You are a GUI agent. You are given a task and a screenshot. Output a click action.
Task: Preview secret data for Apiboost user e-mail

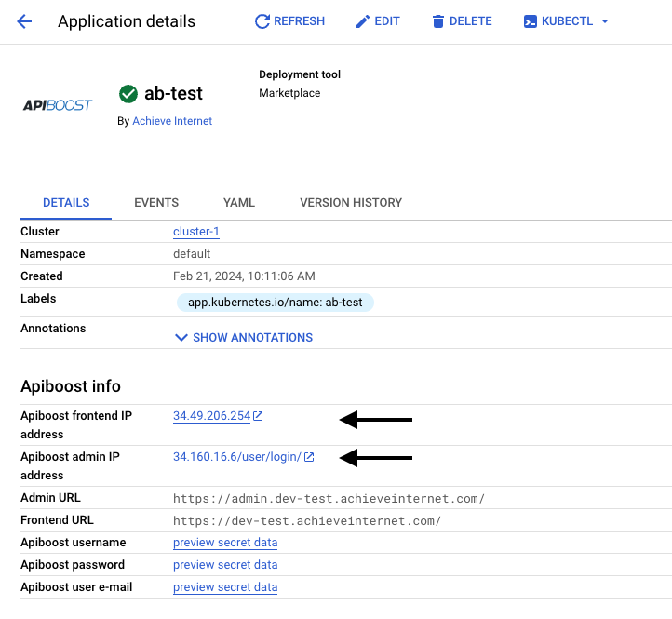coord(225,587)
